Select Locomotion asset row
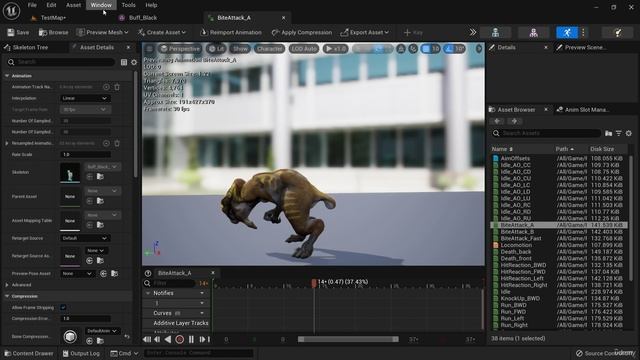This screenshot has height=360, width=640. pyautogui.click(x=559, y=245)
